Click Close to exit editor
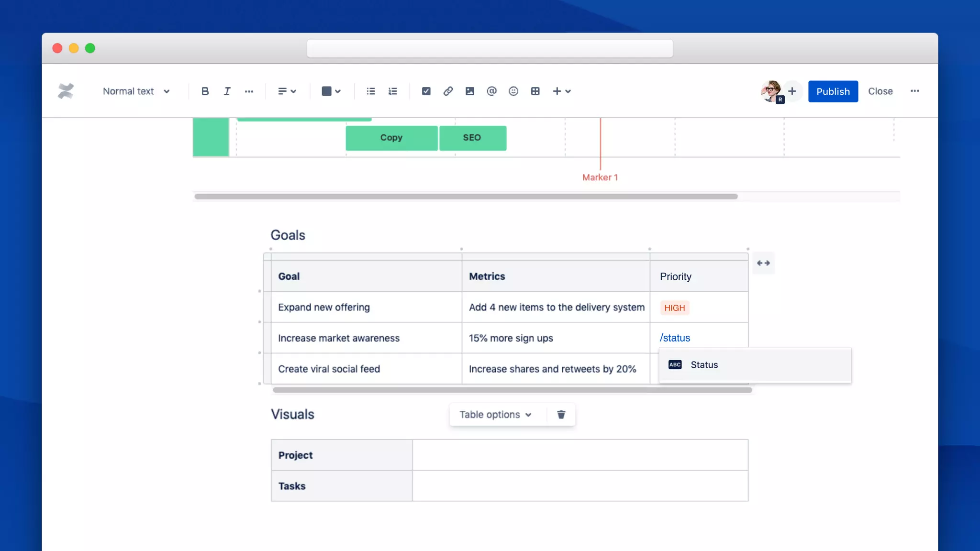980x551 pixels. [880, 91]
